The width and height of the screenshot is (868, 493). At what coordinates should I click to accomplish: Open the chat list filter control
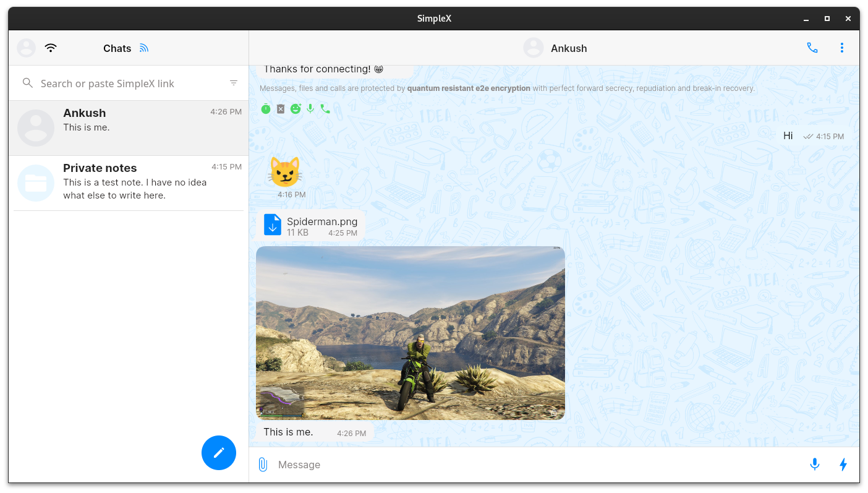[234, 82]
